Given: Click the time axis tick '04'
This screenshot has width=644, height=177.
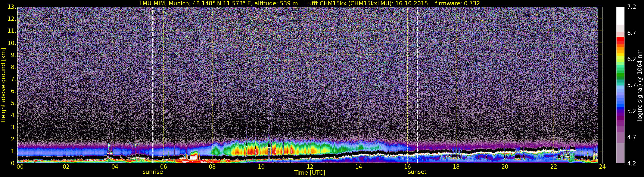Looking at the screenshot, I should point(115,167).
